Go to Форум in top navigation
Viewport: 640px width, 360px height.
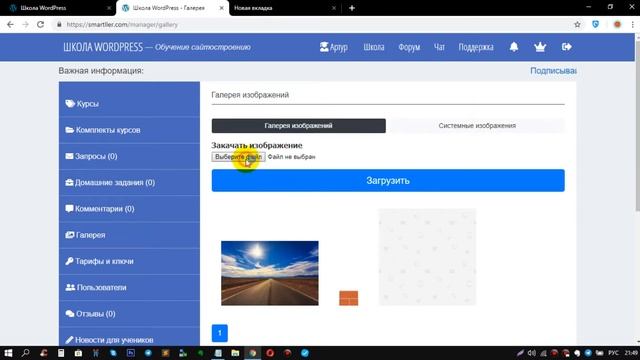click(x=409, y=47)
